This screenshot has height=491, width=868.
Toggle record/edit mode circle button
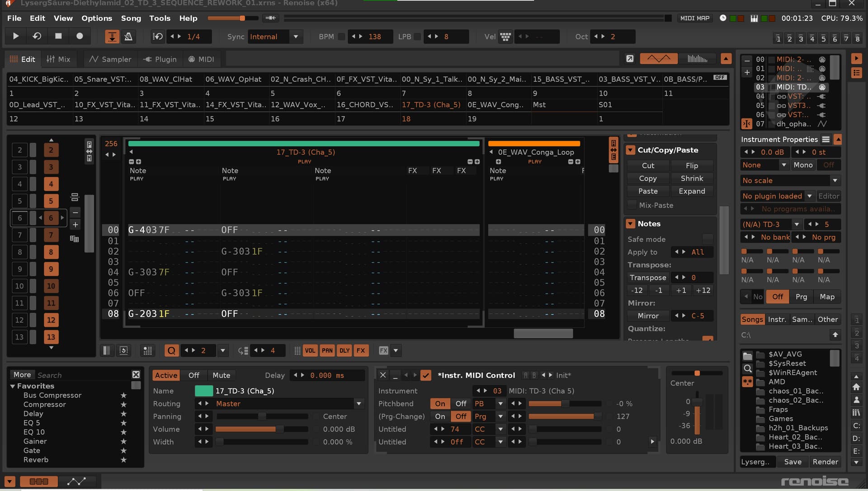(x=80, y=36)
